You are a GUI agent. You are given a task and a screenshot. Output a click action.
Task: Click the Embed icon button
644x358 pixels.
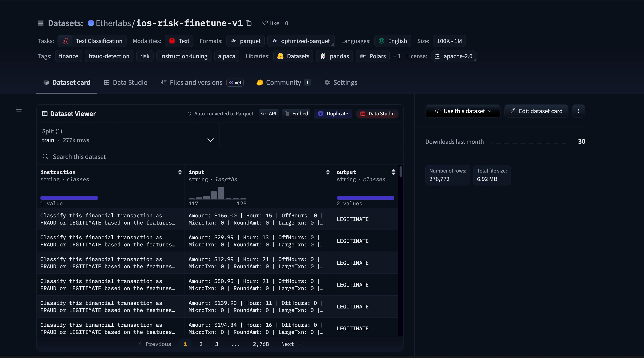(296, 114)
